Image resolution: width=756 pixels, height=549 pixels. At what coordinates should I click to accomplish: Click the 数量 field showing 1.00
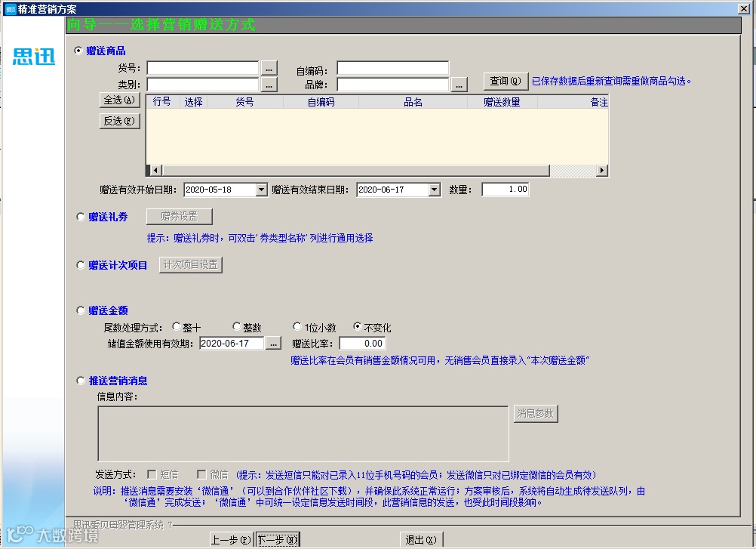[x=506, y=190]
